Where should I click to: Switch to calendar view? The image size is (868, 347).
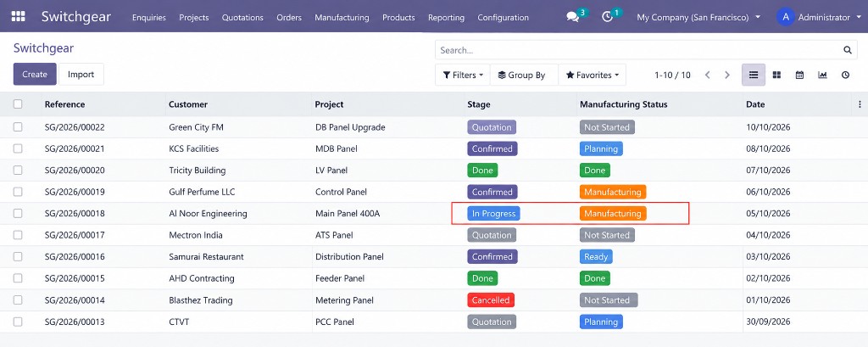point(799,75)
